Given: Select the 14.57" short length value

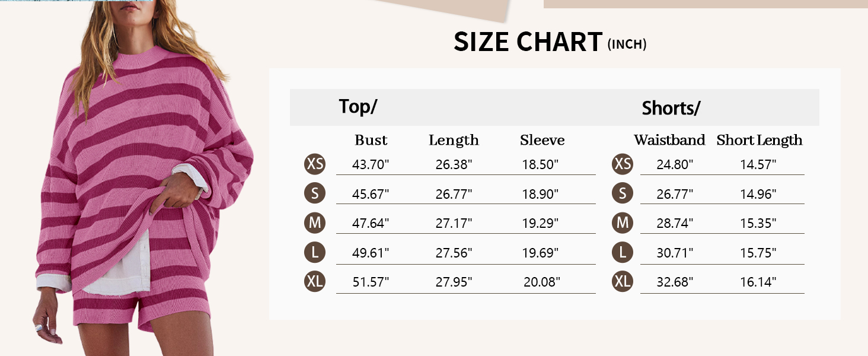Looking at the screenshot, I should point(758,164).
